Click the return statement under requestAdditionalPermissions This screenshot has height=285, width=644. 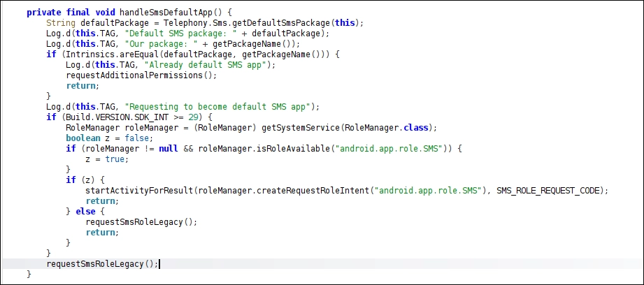83,86
